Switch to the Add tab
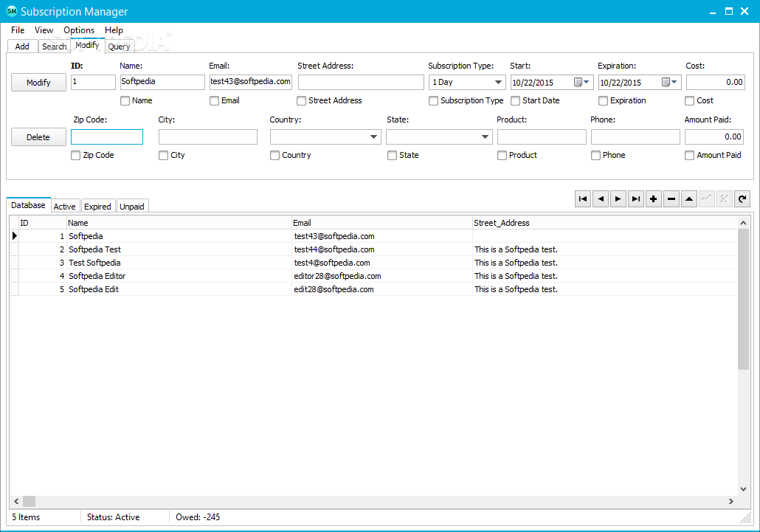The height and width of the screenshot is (532, 760). coord(22,46)
